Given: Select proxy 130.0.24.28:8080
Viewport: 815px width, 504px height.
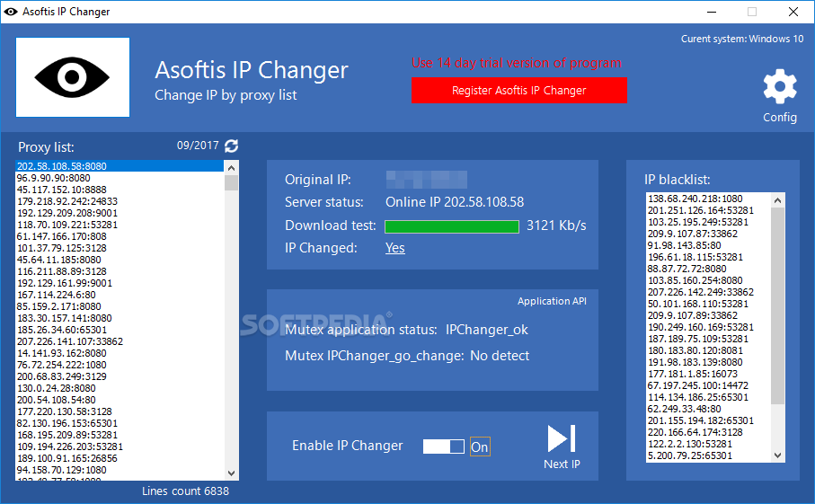Looking at the screenshot, I should coord(120,388).
